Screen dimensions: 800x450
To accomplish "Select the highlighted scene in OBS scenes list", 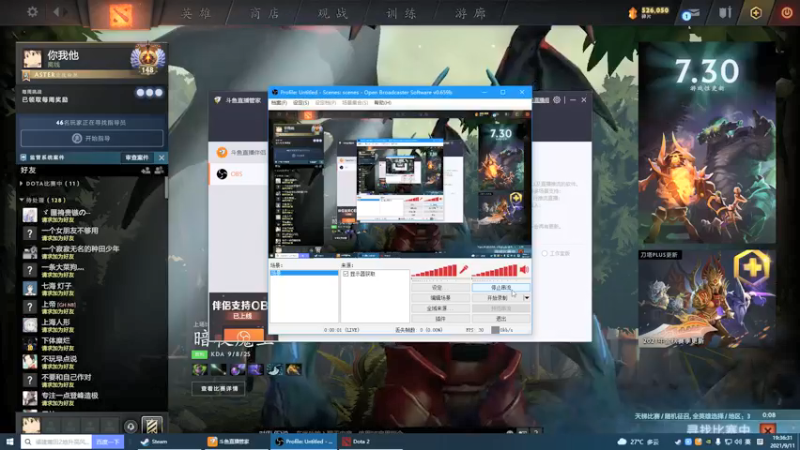I will (304, 273).
